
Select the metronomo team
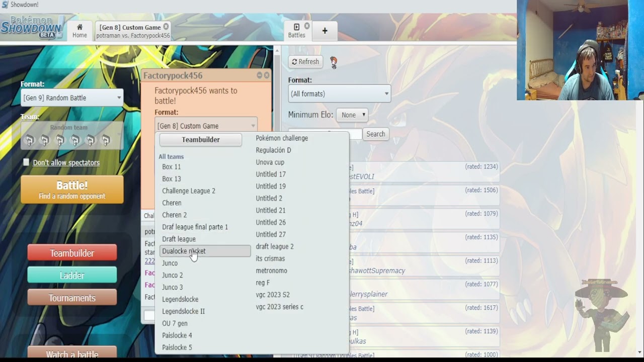tap(299, 271)
